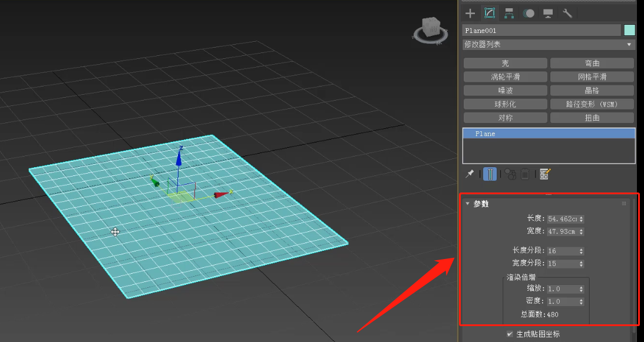644x342 pixels.
Task: Apply the 路径变形 (WSM) modifier
Action: point(592,104)
